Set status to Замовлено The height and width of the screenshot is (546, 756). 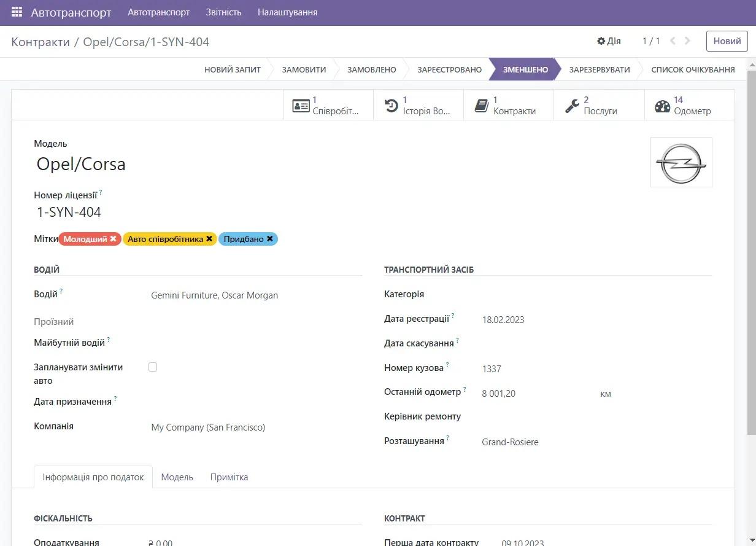point(371,69)
